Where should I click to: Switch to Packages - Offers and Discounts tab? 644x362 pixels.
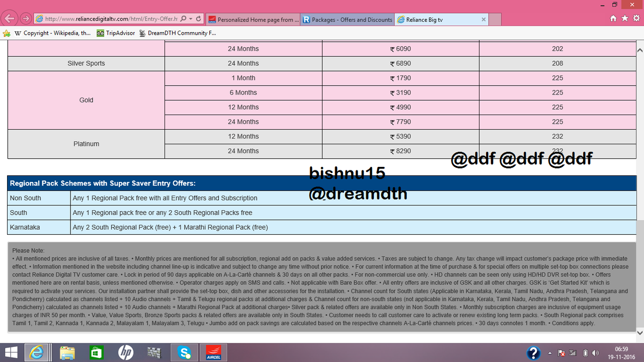point(347,20)
